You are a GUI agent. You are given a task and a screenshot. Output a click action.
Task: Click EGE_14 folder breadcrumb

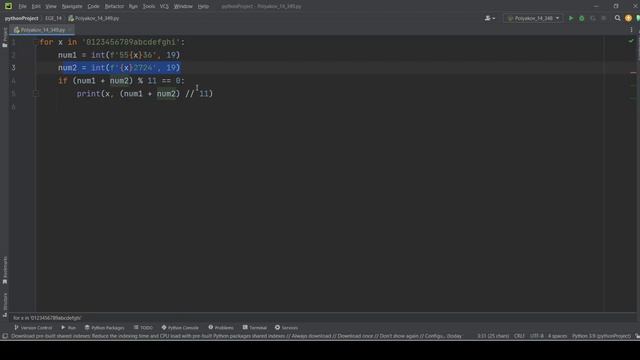(x=53, y=18)
